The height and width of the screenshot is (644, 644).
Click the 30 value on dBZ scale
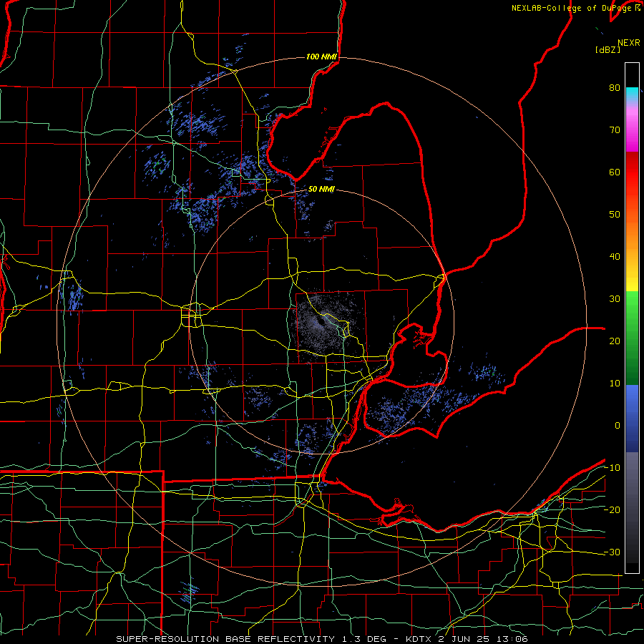click(x=615, y=299)
